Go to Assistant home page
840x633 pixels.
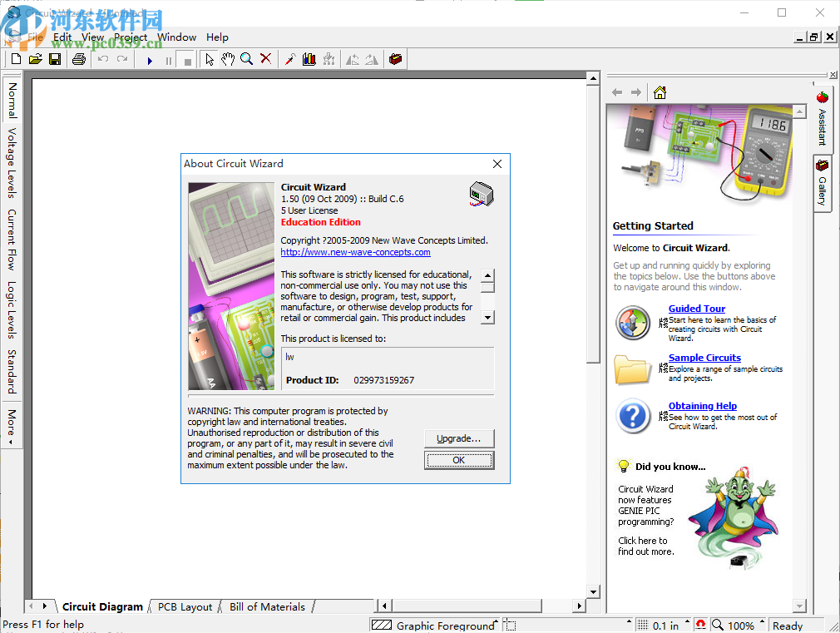point(660,92)
